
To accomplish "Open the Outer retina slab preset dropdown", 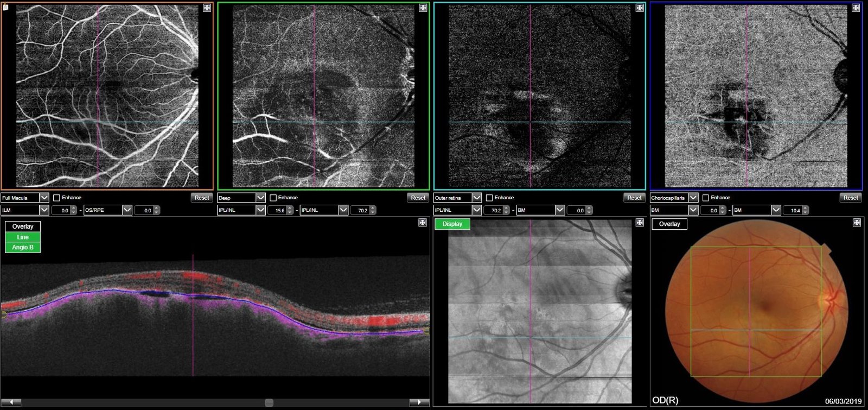I will (476, 198).
